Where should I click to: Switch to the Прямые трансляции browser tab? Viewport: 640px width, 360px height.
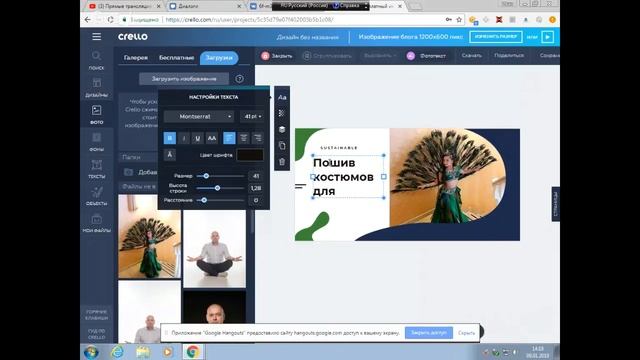click(x=125, y=6)
